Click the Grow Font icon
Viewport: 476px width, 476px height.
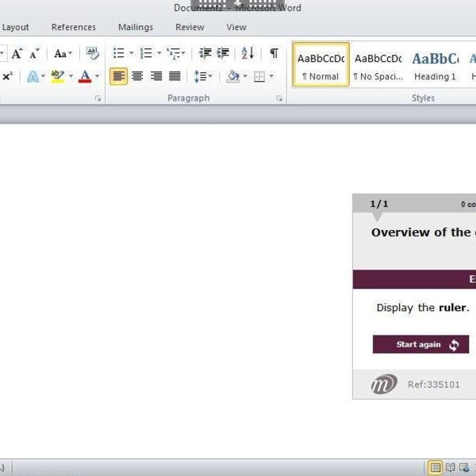coord(17,53)
